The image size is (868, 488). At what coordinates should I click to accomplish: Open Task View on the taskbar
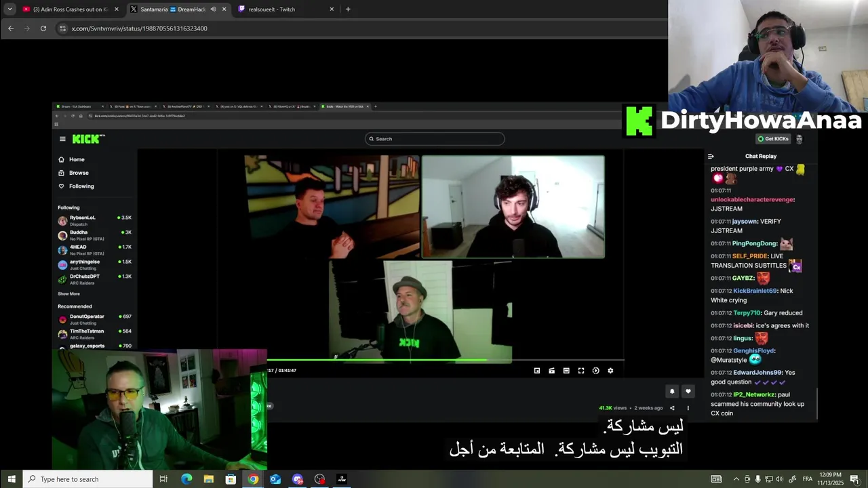pyautogui.click(x=163, y=479)
